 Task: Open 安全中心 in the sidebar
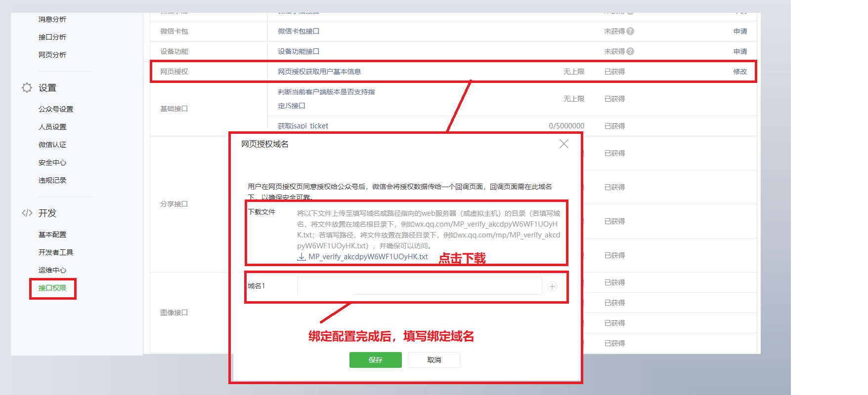click(52, 162)
